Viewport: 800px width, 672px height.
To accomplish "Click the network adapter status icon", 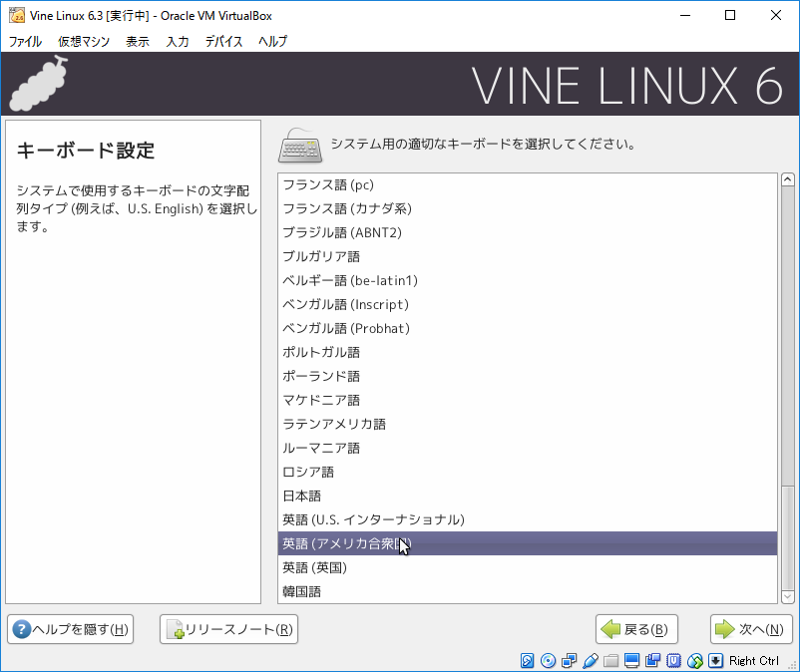I will click(569, 661).
